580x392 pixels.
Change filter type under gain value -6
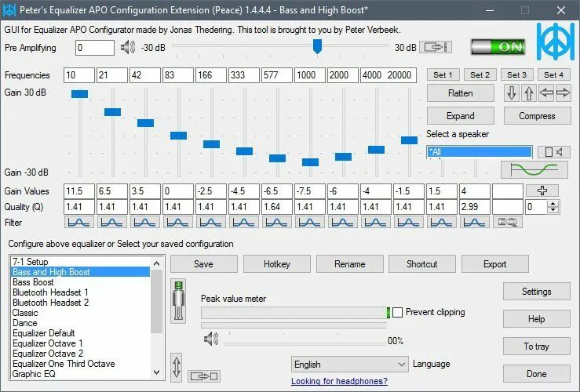tap(342, 223)
